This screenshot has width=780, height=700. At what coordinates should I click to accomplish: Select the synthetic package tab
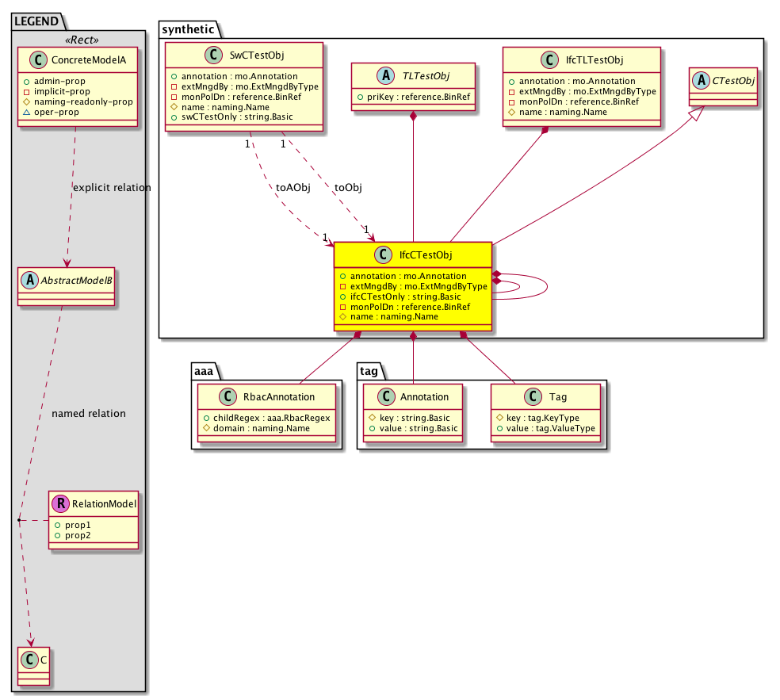pyautogui.click(x=188, y=29)
